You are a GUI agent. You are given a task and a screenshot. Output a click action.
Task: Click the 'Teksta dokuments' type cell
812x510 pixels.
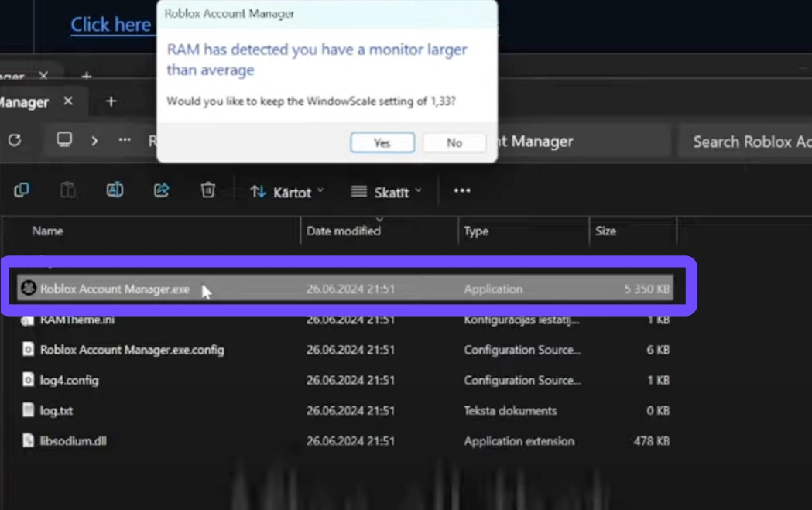coord(510,411)
